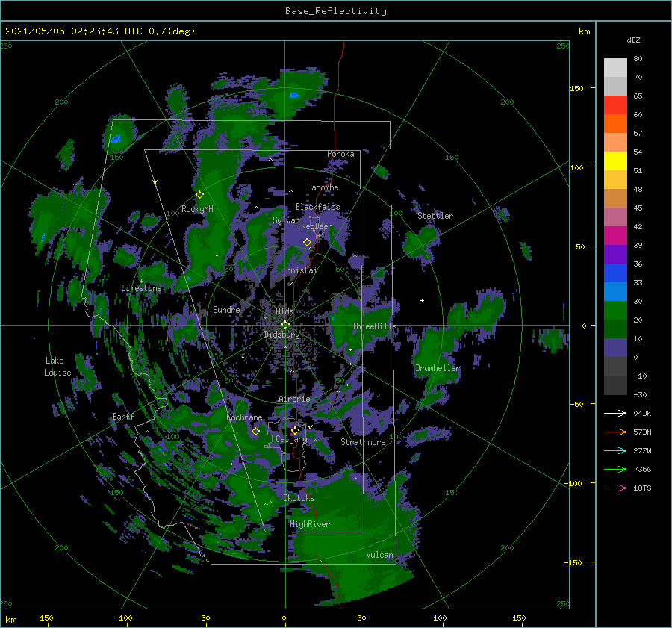Click the orange 57DM arrow legend
This screenshot has height=628, width=672.
(x=615, y=432)
